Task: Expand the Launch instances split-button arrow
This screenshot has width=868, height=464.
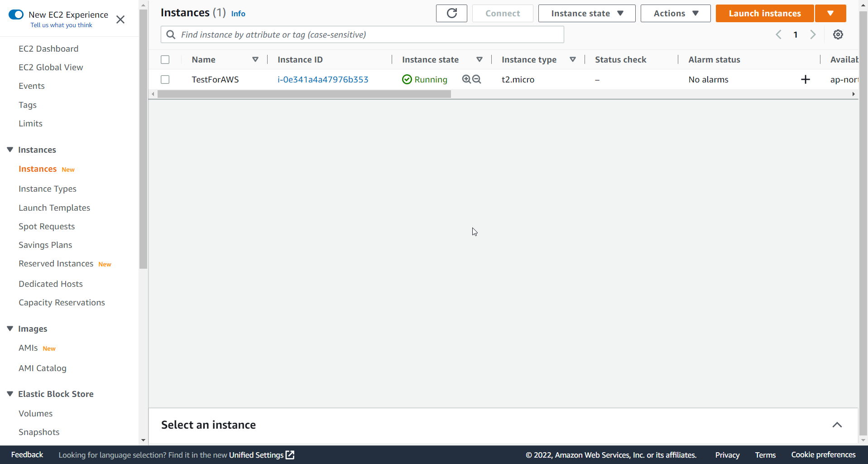Action: coord(830,13)
